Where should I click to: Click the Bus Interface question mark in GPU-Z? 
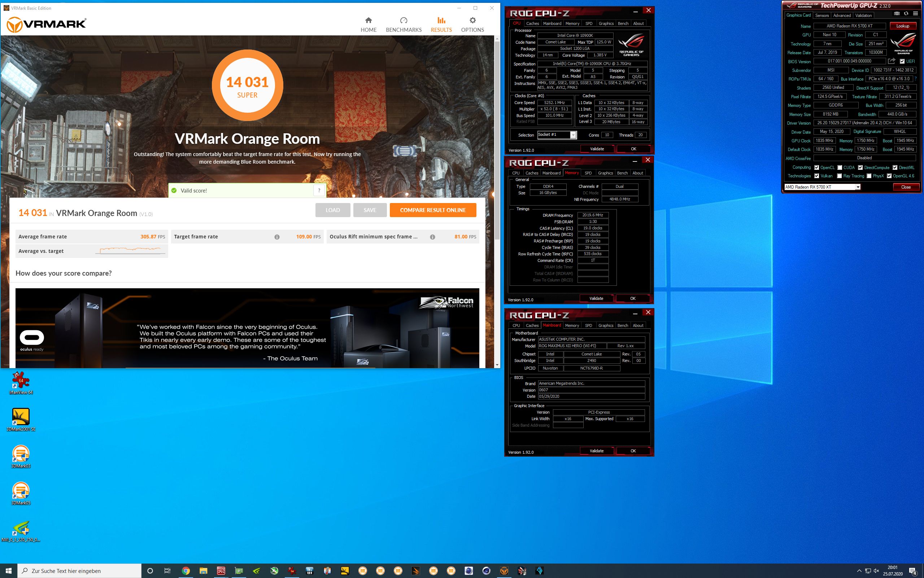[916, 79]
